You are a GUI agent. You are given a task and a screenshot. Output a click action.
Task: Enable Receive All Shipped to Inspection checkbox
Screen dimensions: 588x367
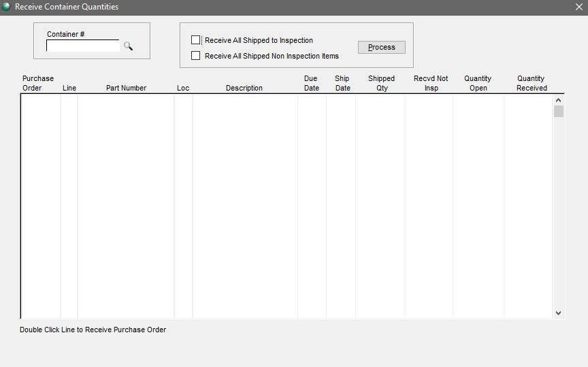(x=196, y=40)
